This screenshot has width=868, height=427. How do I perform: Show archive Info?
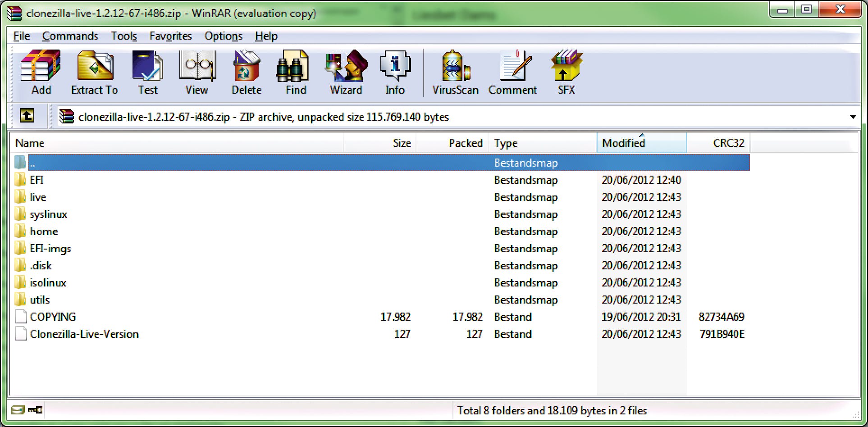pyautogui.click(x=395, y=72)
